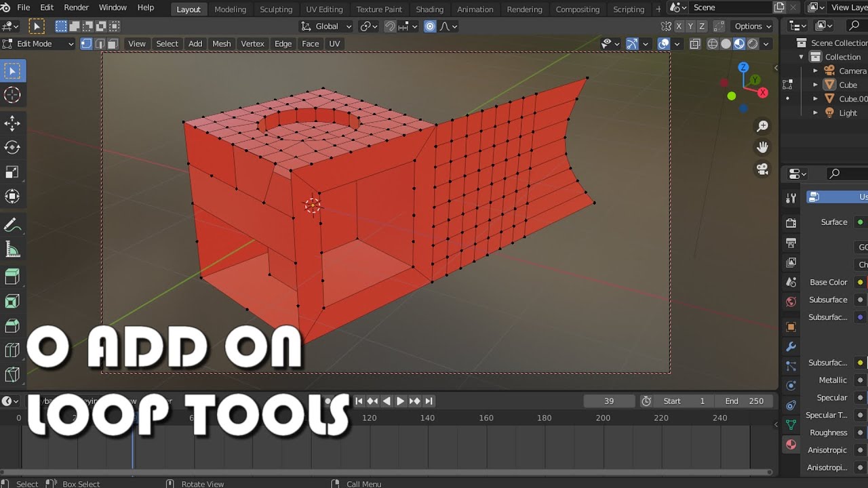Enable vertex select mode

coord(86,43)
